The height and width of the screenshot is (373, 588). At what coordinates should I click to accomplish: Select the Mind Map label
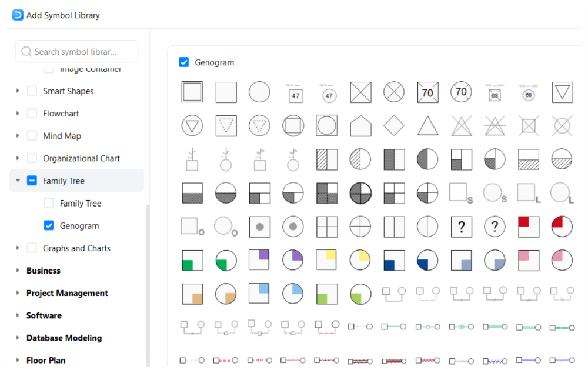pos(62,136)
